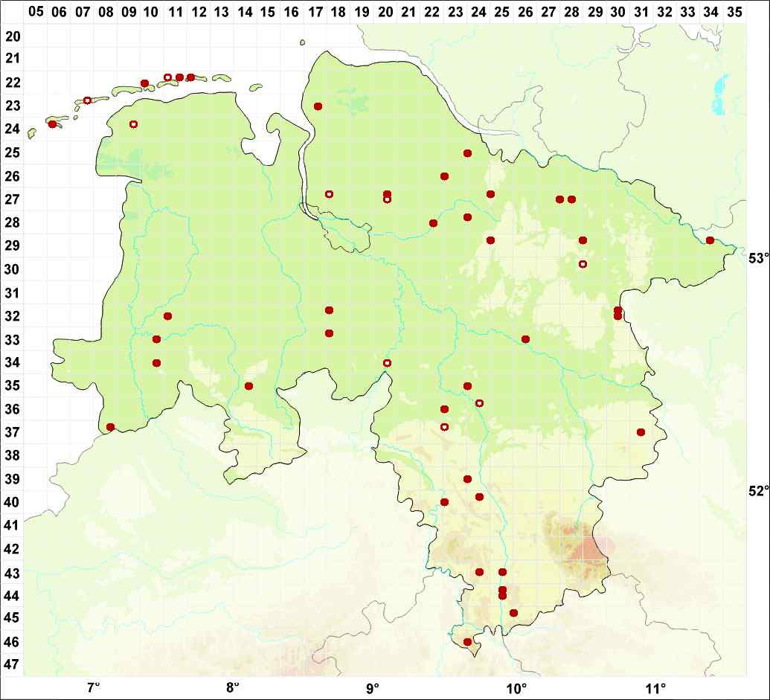Click column header label 22
770x700 pixels.
coord(432,12)
